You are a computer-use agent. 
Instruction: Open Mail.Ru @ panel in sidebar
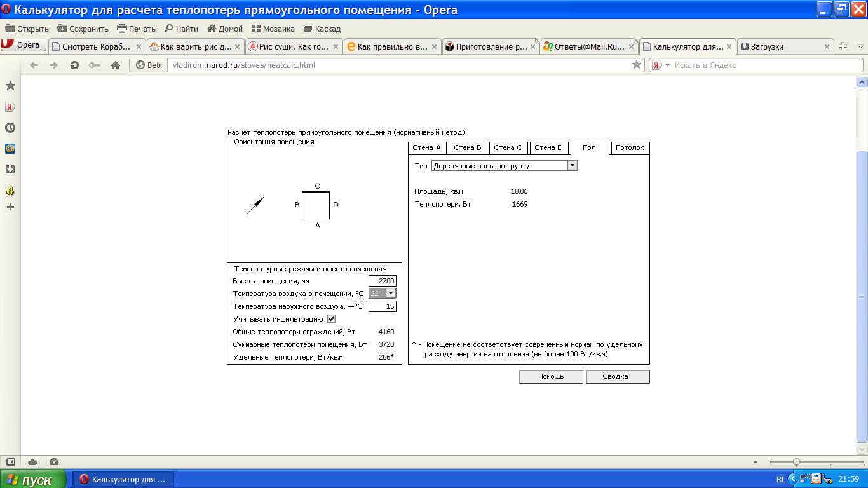(10, 149)
